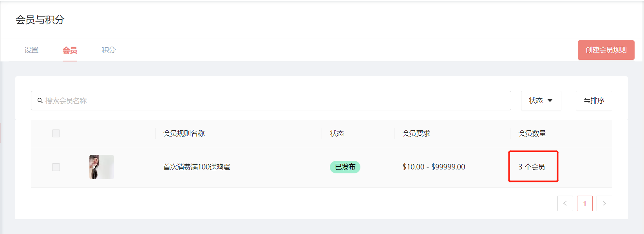The height and width of the screenshot is (234, 644).
Task: Open the 积分 tab
Action: click(109, 50)
